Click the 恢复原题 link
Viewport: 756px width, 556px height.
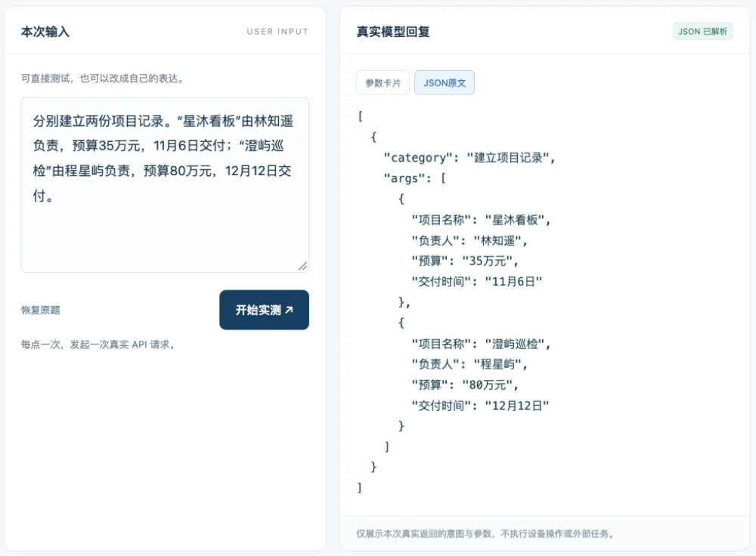click(41, 310)
